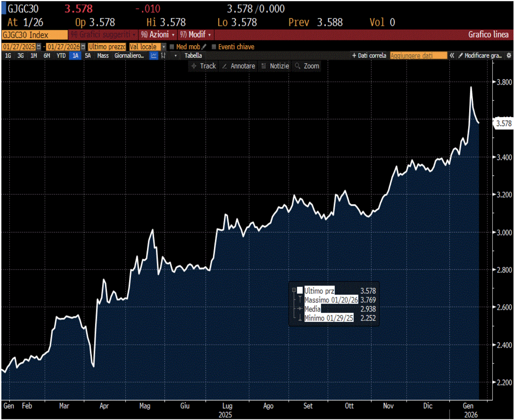The image size is (516, 420).
Task: Activate the Zoom magnifier tool
Action: pyautogui.click(x=307, y=66)
